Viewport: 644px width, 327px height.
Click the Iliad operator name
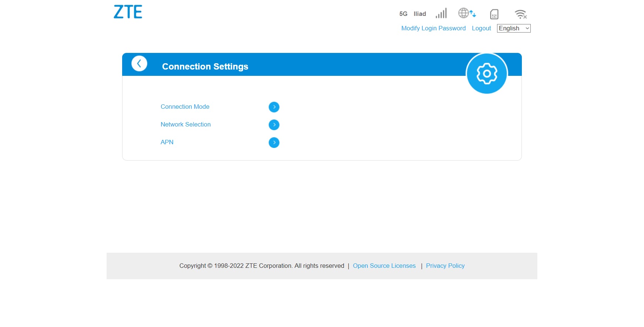[x=420, y=14]
